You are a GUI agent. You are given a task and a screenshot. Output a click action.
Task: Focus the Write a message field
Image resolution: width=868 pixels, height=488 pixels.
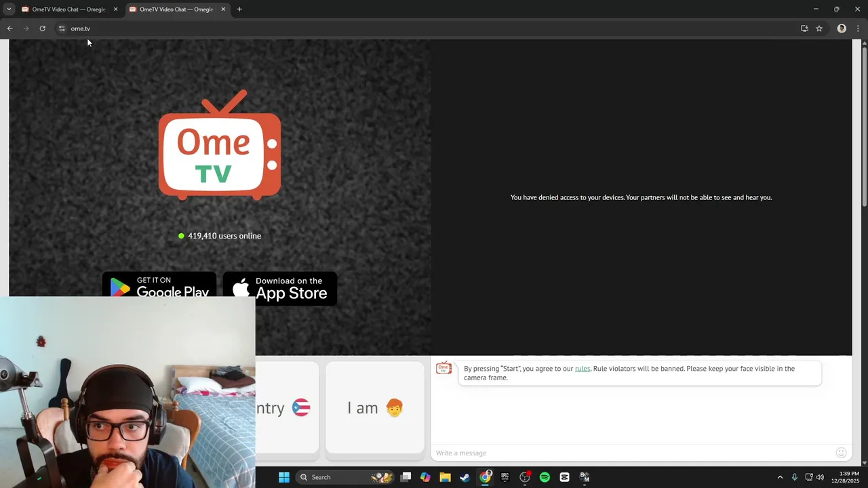(x=631, y=453)
